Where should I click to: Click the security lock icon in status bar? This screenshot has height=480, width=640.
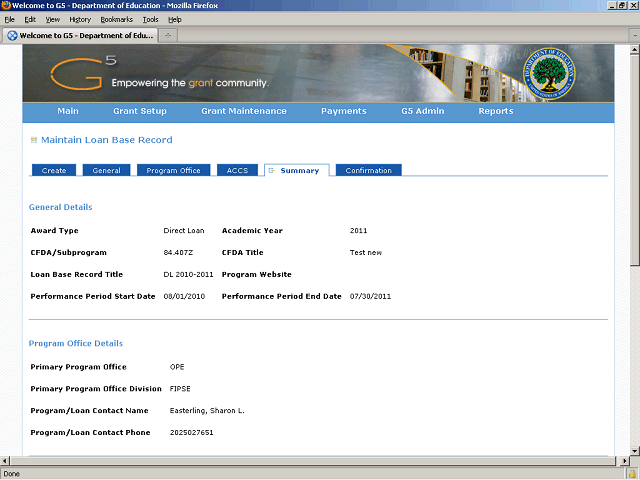click(633, 474)
